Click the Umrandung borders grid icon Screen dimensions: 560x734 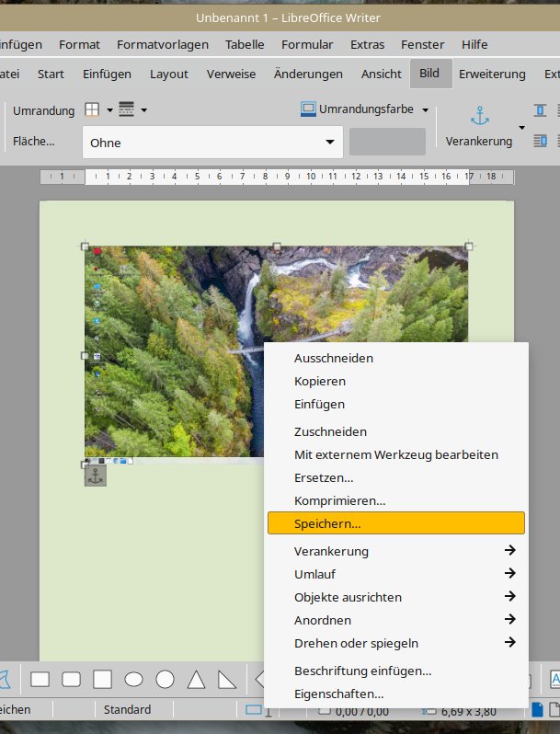pyautogui.click(x=92, y=110)
